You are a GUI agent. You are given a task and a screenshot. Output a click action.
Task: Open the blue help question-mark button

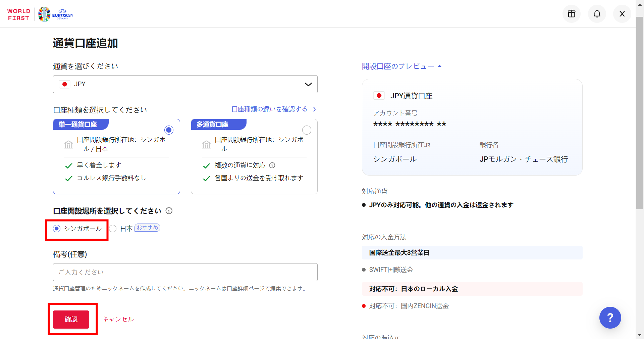click(610, 318)
